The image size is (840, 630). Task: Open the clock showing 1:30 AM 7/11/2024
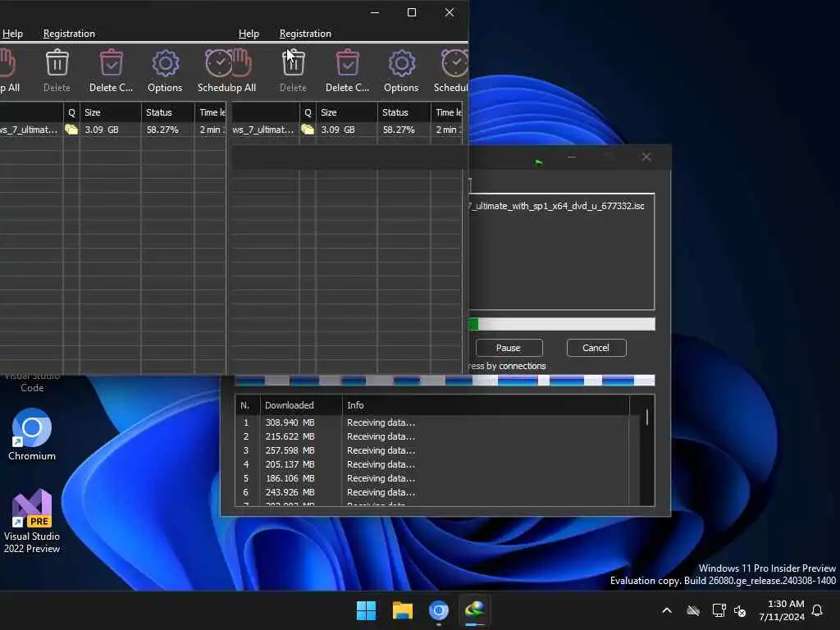(781, 610)
